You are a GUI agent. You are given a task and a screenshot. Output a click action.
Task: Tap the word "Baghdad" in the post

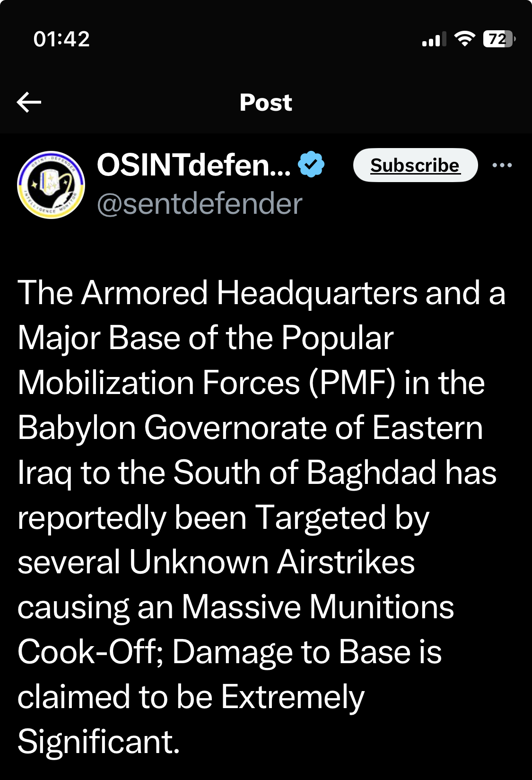(x=371, y=473)
